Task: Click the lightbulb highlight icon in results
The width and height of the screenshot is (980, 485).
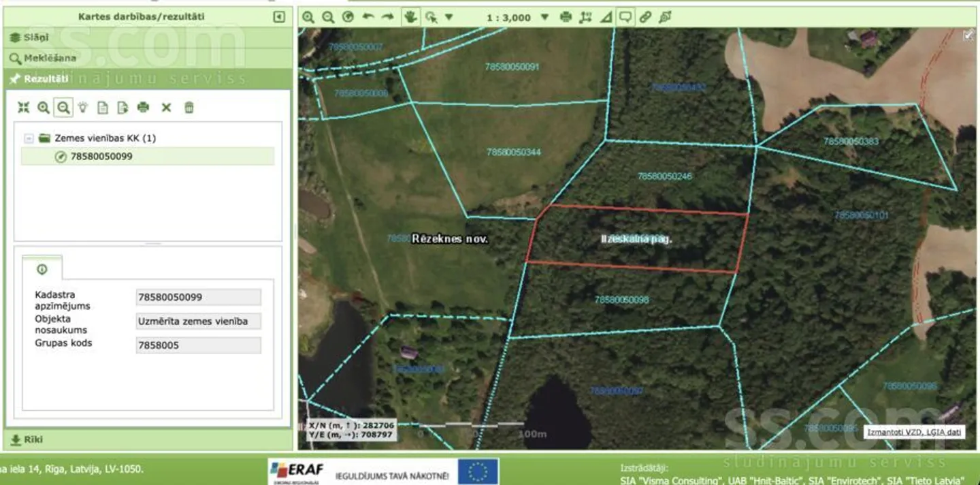Action: click(83, 107)
